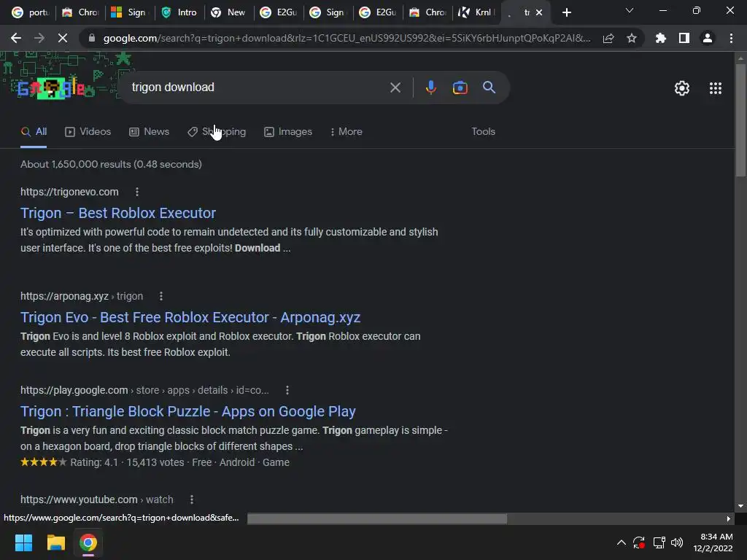The width and height of the screenshot is (747, 560).
Task: Click the forward navigation arrow
Action: 39,38
